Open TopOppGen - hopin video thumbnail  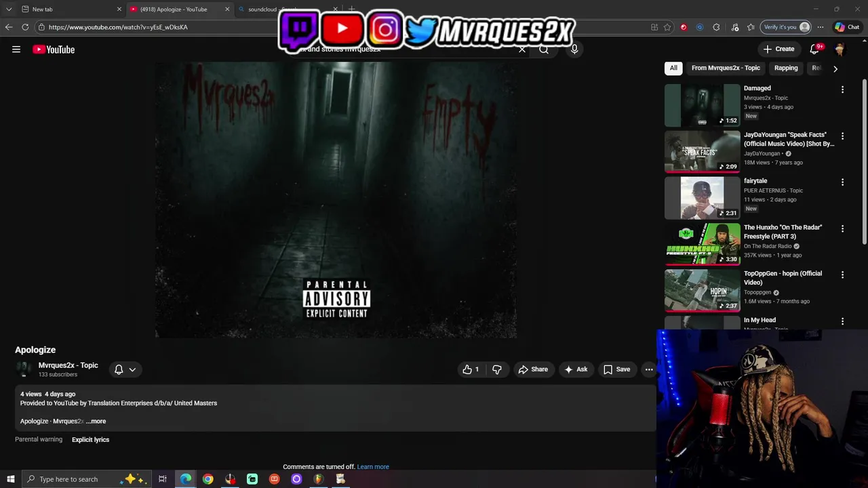(x=703, y=290)
